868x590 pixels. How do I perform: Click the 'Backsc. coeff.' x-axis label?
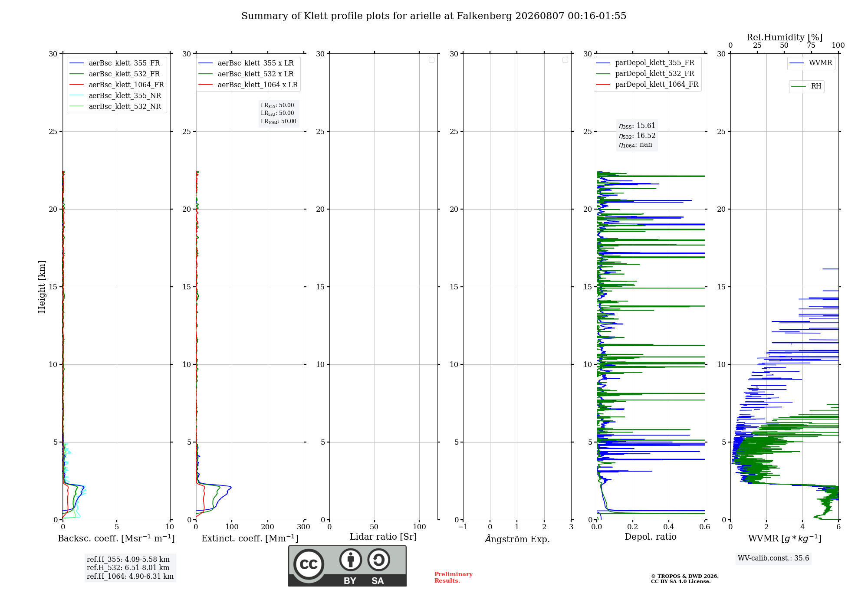click(x=116, y=538)
